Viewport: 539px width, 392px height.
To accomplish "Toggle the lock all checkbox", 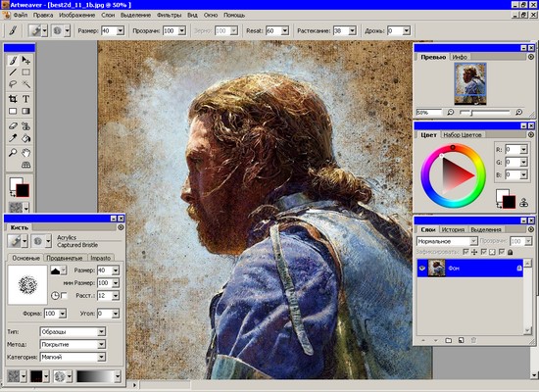I will tap(502, 252).
